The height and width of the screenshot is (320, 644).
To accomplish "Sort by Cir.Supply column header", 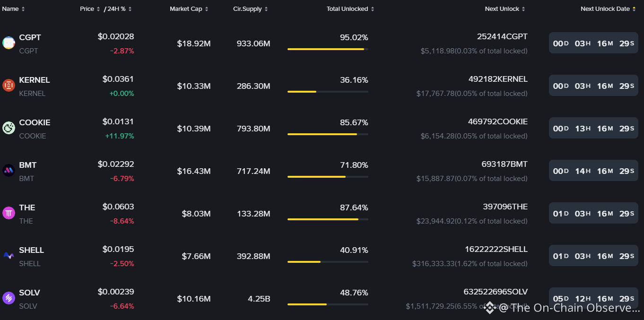I will click(x=251, y=9).
